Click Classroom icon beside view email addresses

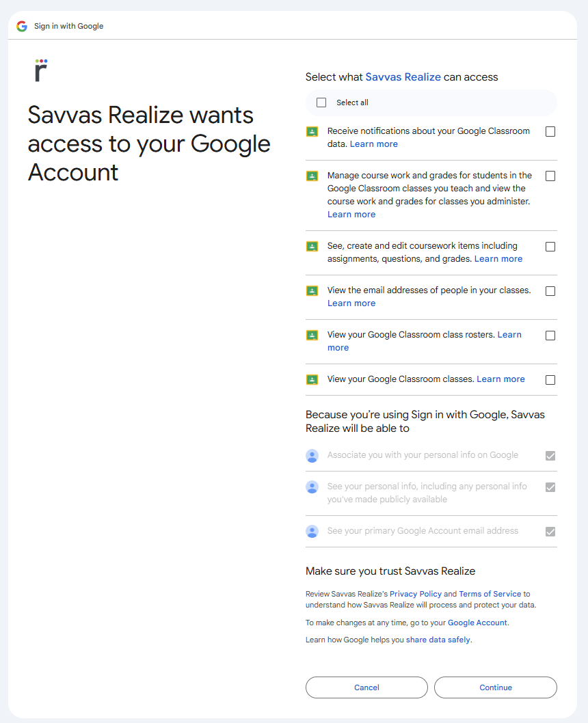312,290
